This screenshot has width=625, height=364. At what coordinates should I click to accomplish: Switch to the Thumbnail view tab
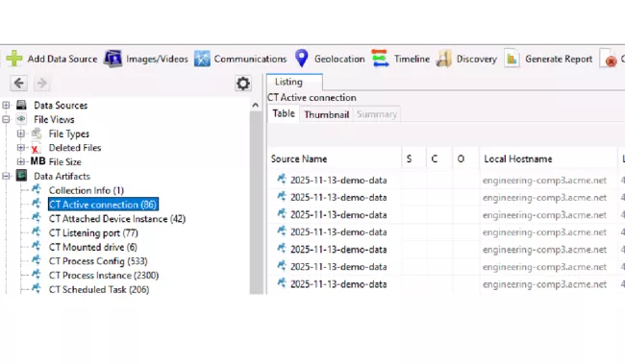pyautogui.click(x=327, y=114)
